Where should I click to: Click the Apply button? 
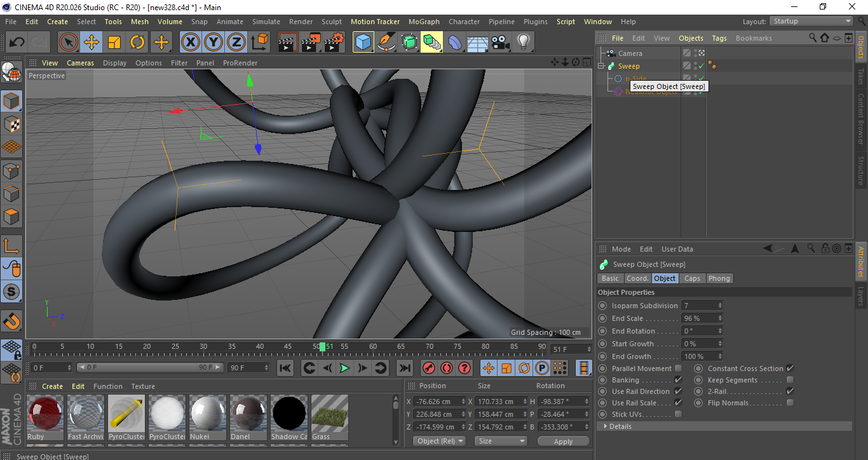click(563, 441)
